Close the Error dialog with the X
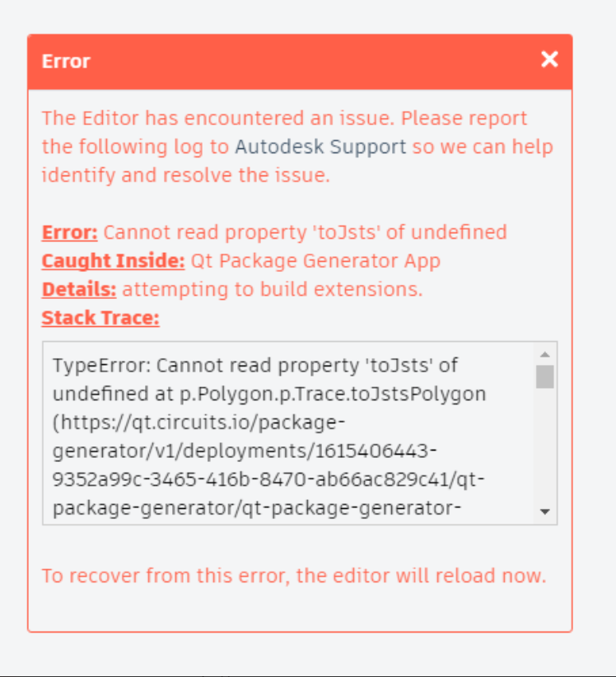616x677 pixels. tap(549, 59)
